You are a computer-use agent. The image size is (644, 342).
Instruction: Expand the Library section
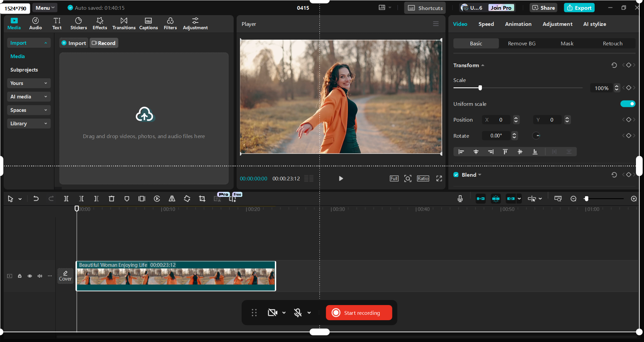(29, 124)
